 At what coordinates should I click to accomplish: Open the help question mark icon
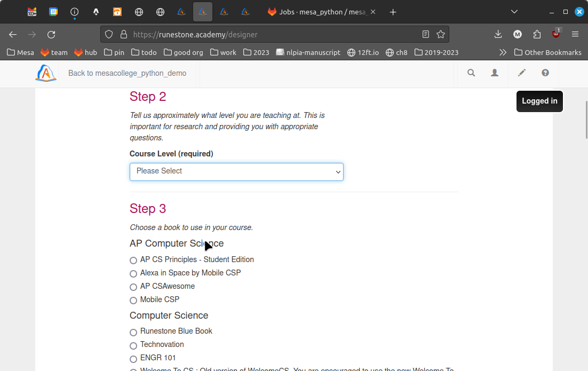point(545,73)
